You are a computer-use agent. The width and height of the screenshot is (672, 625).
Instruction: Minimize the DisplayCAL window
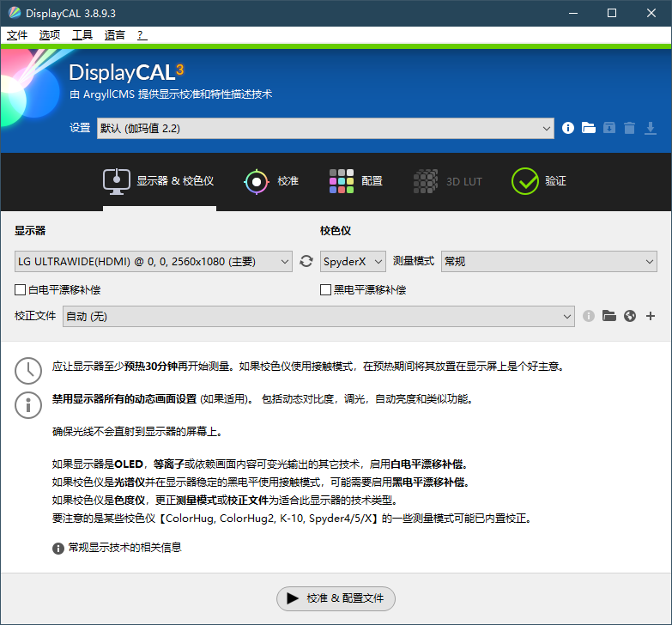[x=573, y=13]
